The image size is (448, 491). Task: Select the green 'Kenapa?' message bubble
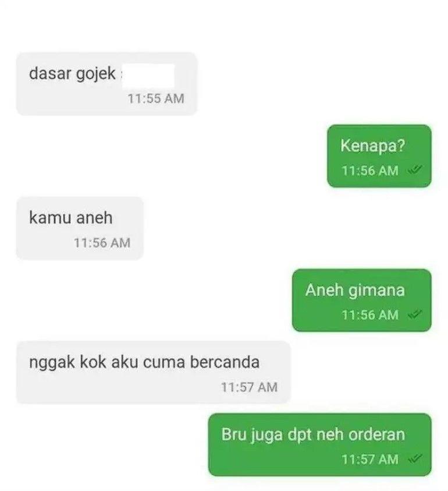pyautogui.click(x=379, y=156)
